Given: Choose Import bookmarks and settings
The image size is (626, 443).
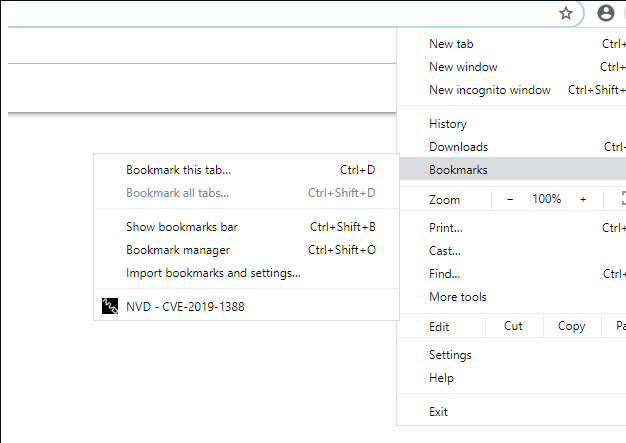Looking at the screenshot, I should pyautogui.click(x=213, y=273).
